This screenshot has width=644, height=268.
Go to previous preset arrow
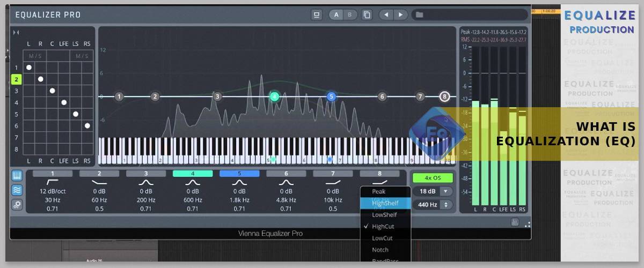386,14
